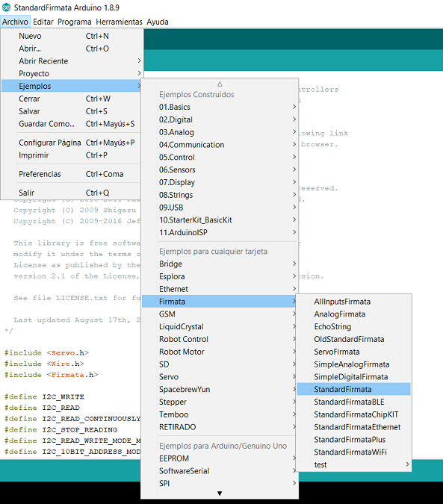The width and height of the screenshot is (443, 504).
Task: Choose Imprimir menu entry
Action: (72, 155)
